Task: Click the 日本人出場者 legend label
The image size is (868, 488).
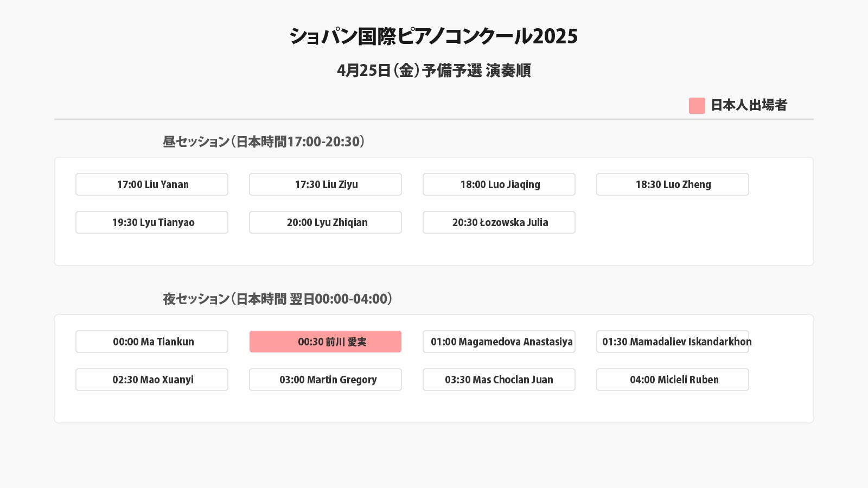Action: pos(749,105)
